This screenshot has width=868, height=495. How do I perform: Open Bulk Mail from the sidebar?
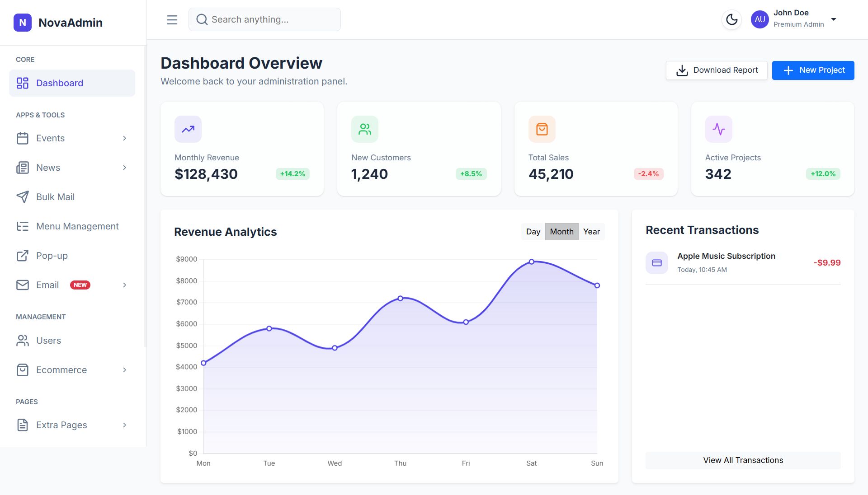click(x=55, y=197)
